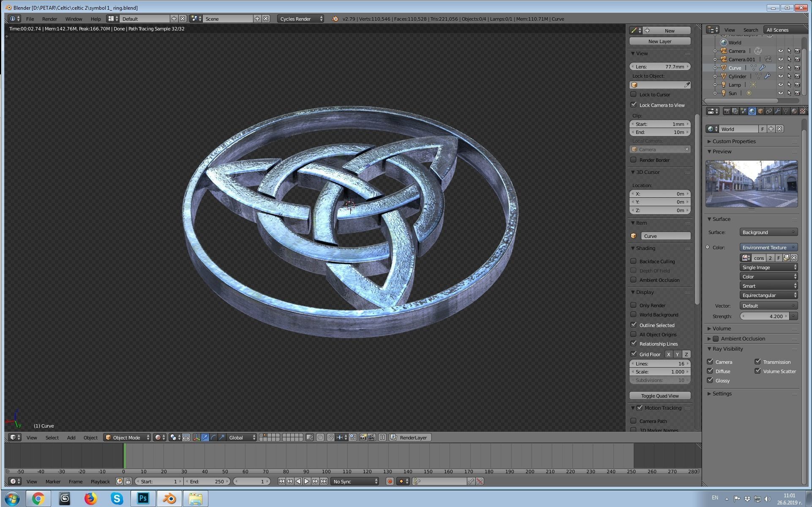Open the Scene properties tab
Image resolution: width=812 pixels, height=507 pixels.
pos(744,111)
